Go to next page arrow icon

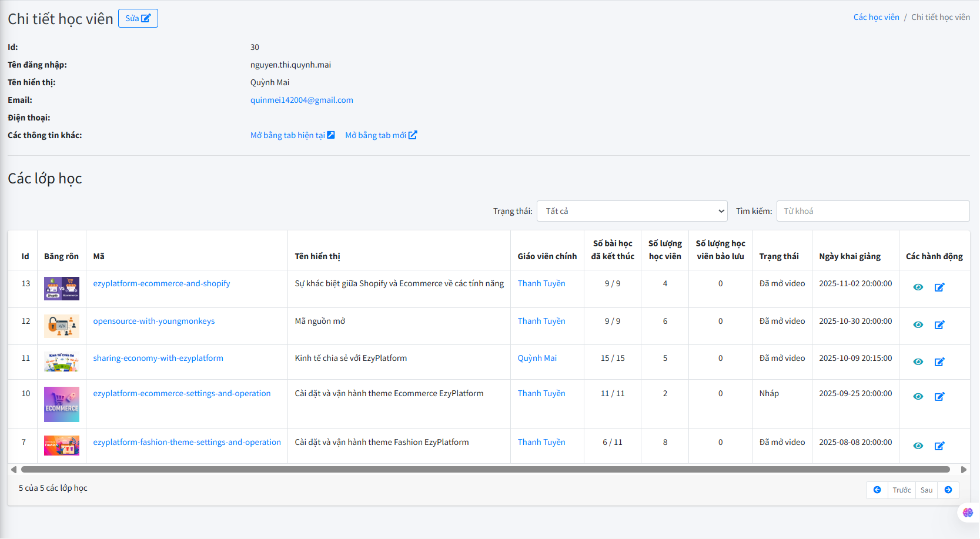[948, 490]
